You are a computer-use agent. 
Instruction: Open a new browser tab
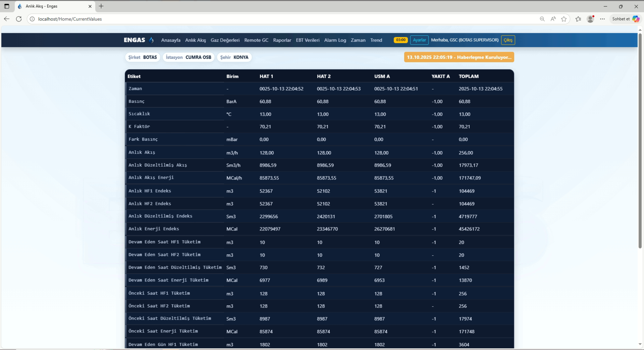tap(101, 6)
